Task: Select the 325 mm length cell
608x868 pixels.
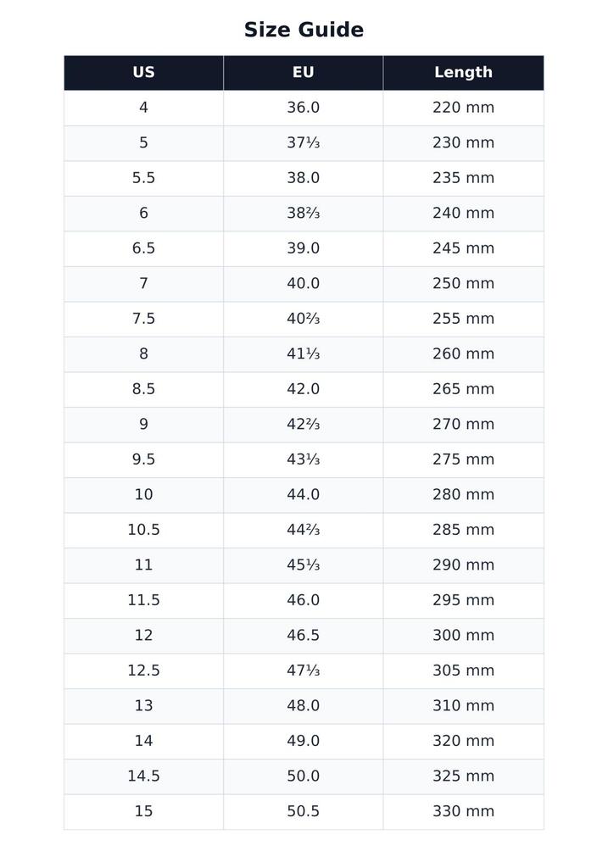Action: (463, 776)
